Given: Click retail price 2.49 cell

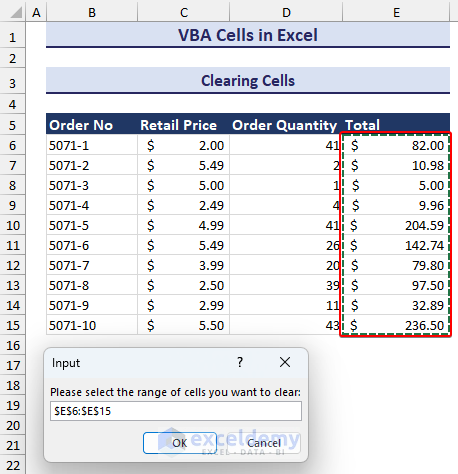Looking at the screenshot, I should tap(183, 205).
